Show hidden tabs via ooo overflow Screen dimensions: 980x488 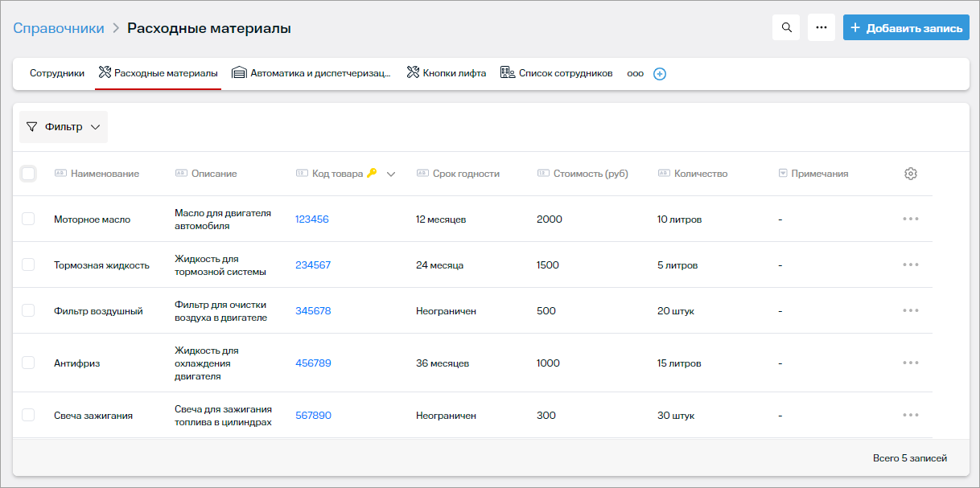point(635,74)
